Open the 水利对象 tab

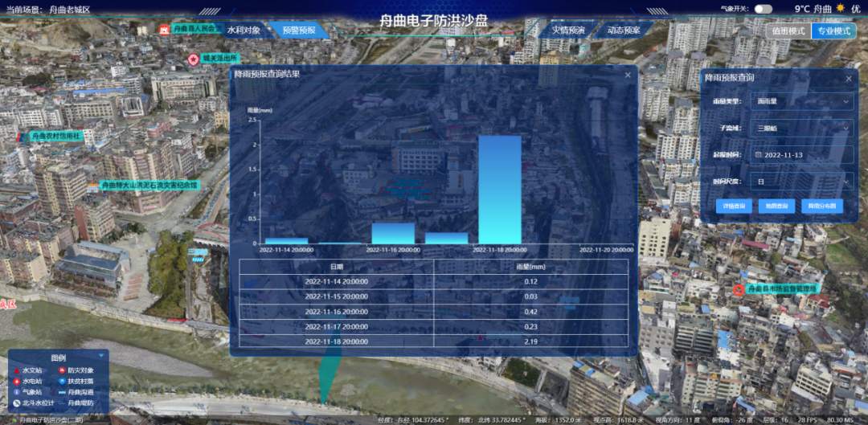pyautogui.click(x=244, y=31)
